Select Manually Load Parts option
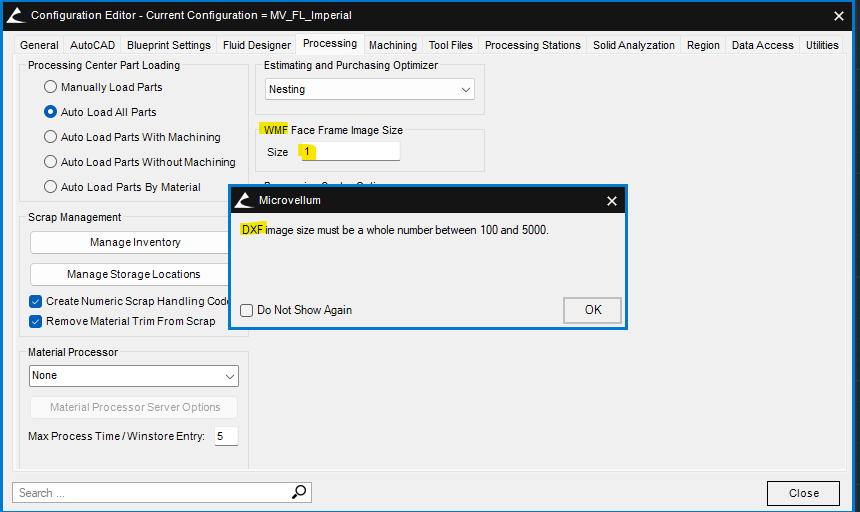This screenshot has height=512, width=860. [x=50, y=87]
